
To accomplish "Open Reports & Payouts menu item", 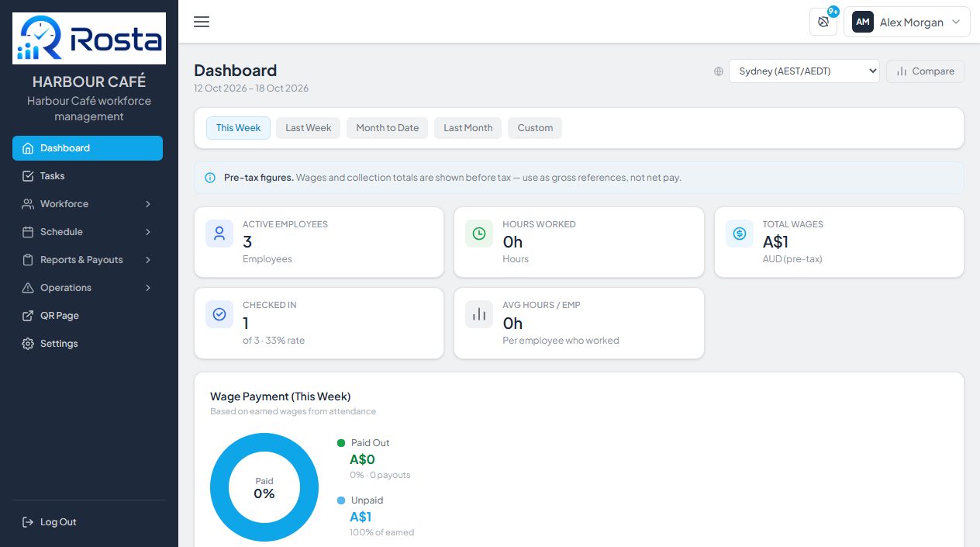I will (88, 260).
